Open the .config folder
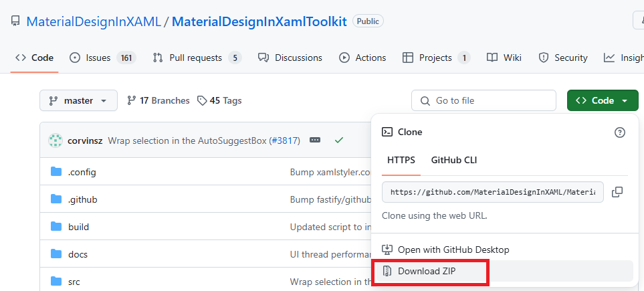Image resolution: width=644 pixels, height=291 pixels. pyautogui.click(x=82, y=172)
